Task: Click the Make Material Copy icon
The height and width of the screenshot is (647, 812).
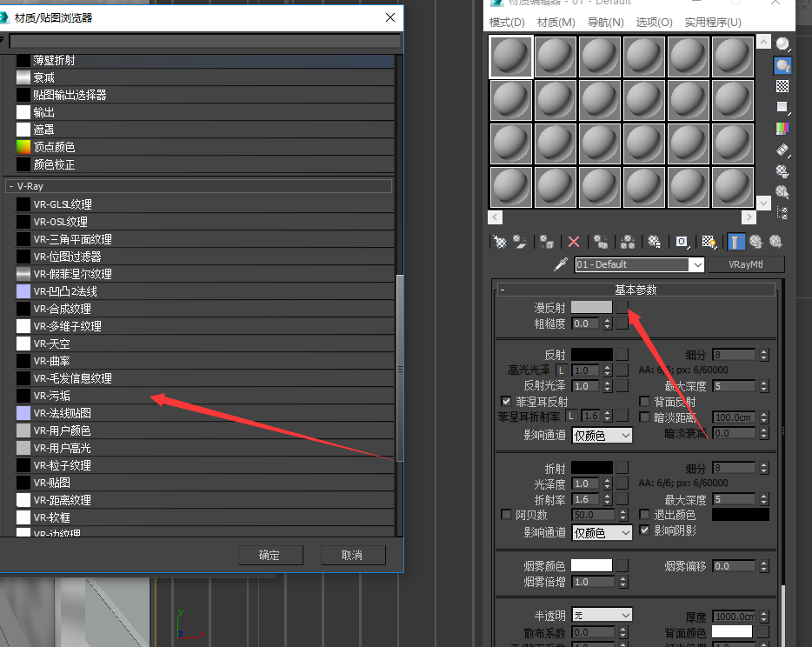Action: tap(601, 242)
